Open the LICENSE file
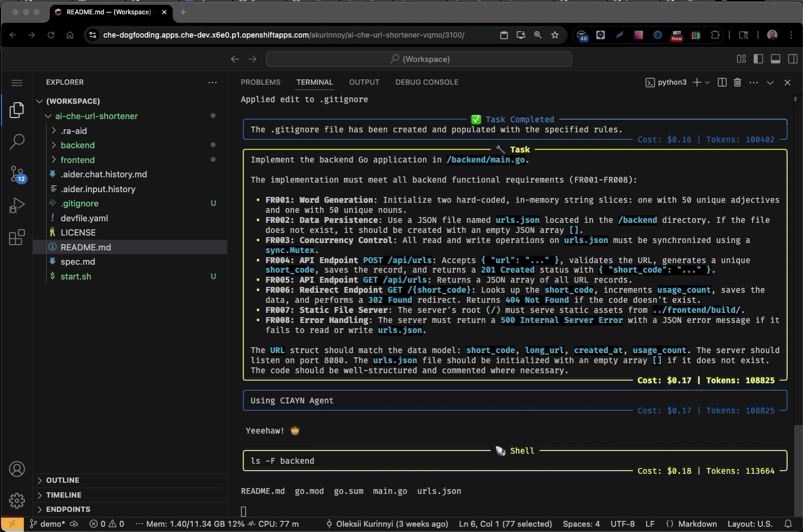Viewport: 803px width, 532px height. (78, 232)
